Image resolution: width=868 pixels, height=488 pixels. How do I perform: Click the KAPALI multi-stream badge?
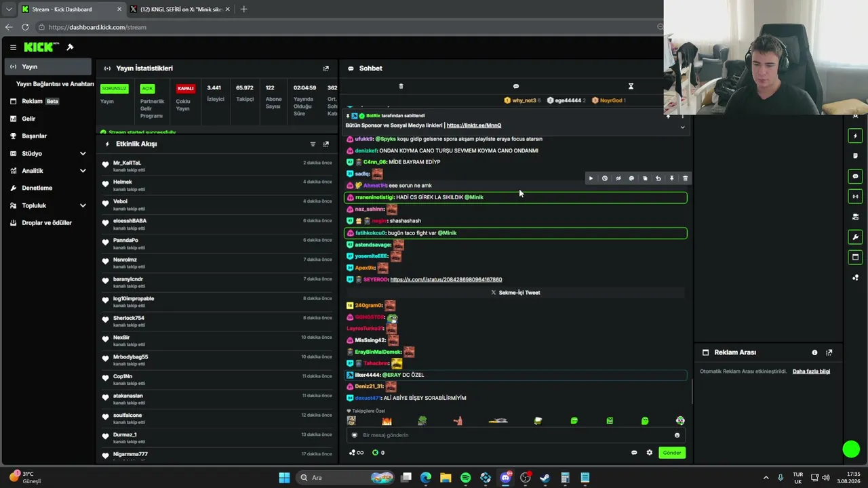(186, 89)
